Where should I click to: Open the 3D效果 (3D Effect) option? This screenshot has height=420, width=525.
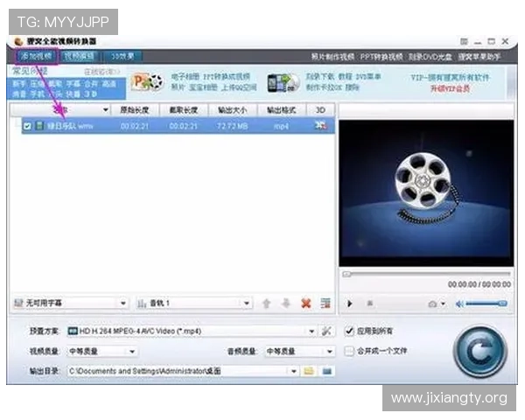[122, 56]
